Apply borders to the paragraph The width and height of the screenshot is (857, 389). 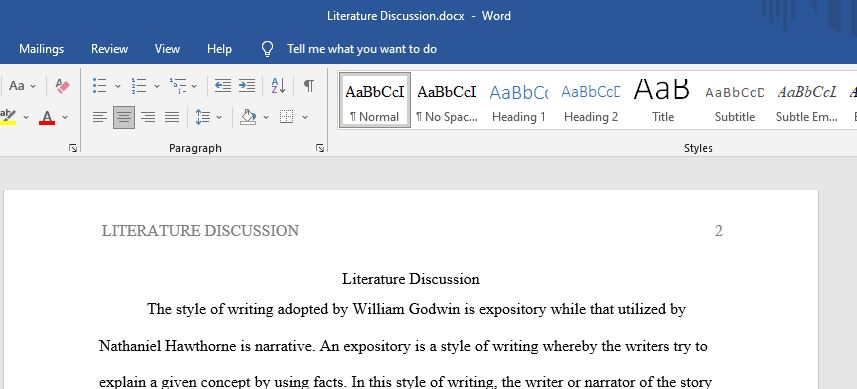coord(286,117)
